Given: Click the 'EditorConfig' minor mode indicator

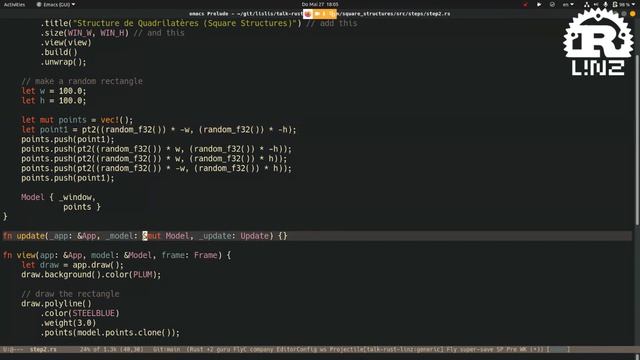Looking at the screenshot, I should 297,349.
